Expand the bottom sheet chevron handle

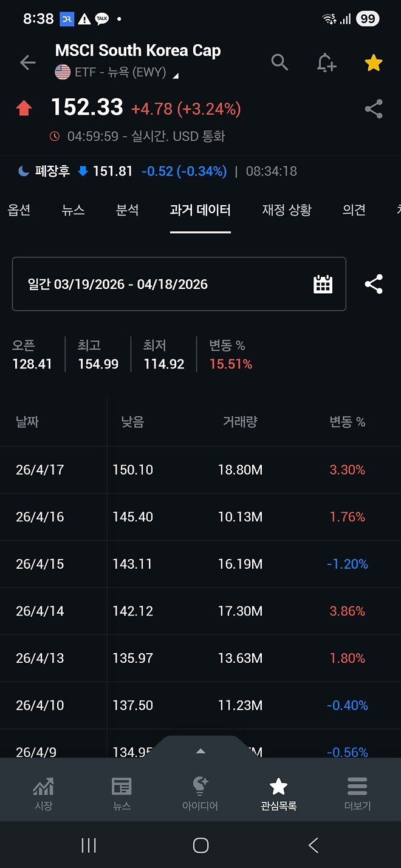200,751
